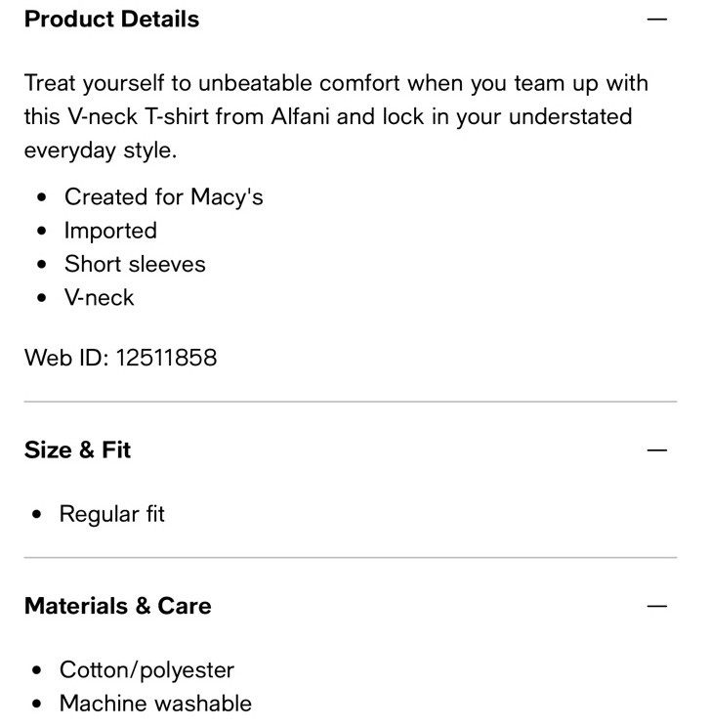Click the Product Details section heading
This screenshot has width=710, height=728.
(x=111, y=19)
